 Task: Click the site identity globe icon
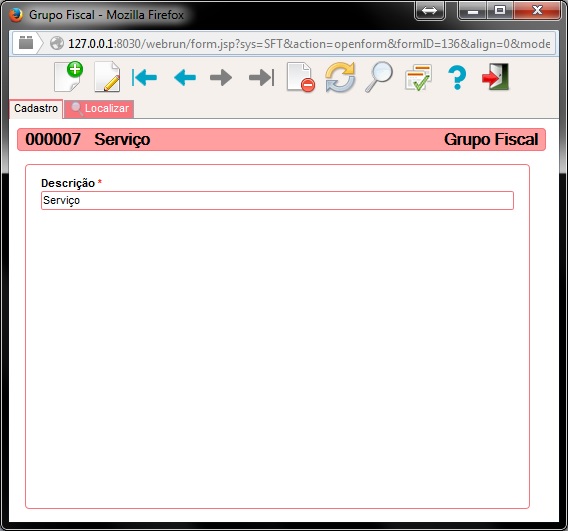tap(57, 43)
